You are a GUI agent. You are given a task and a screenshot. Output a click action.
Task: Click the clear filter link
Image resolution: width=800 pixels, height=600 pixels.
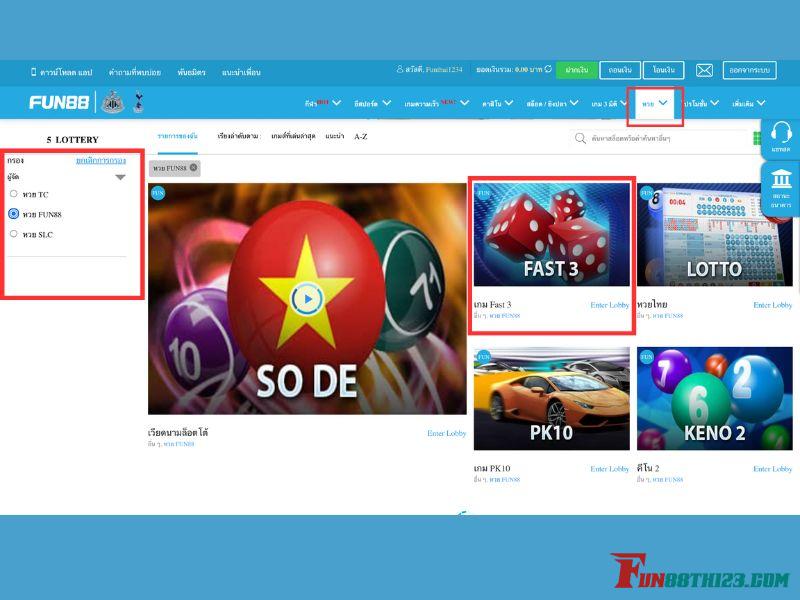pyautogui.click(x=101, y=160)
